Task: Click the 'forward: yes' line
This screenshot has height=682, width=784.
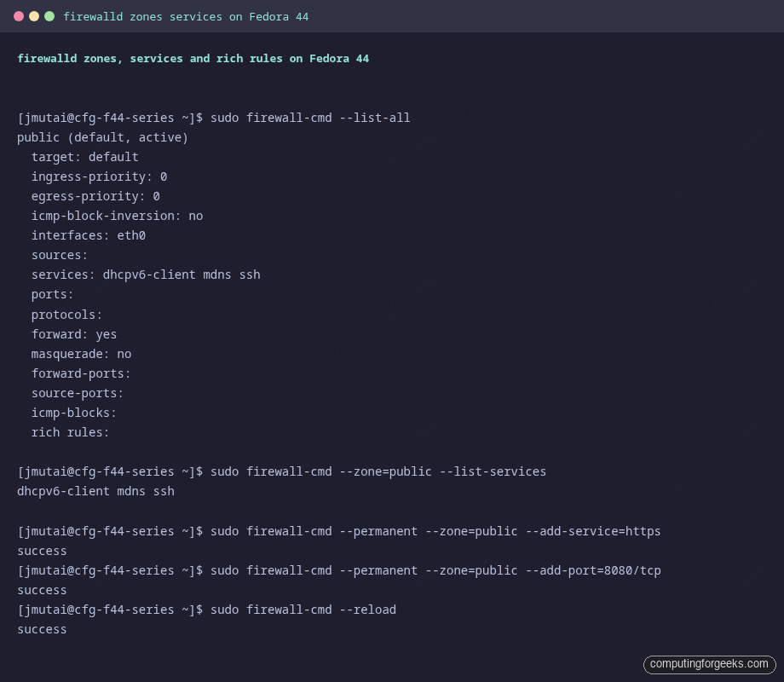Action: coord(74,334)
